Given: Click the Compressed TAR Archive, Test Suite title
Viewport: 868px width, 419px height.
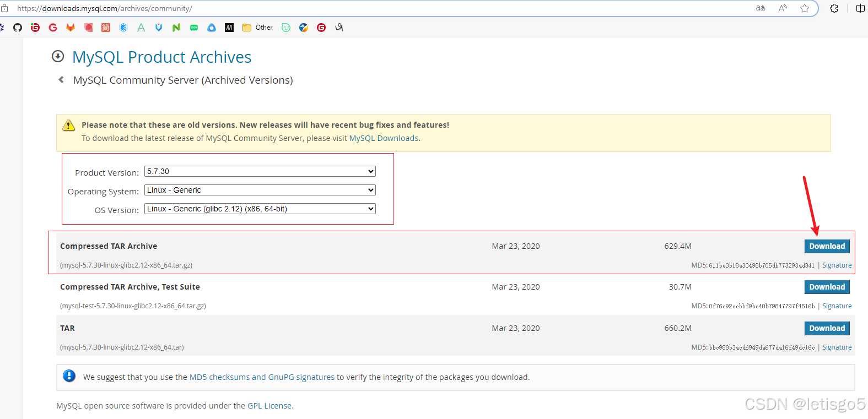Looking at the screenshot, I should 130,287.
